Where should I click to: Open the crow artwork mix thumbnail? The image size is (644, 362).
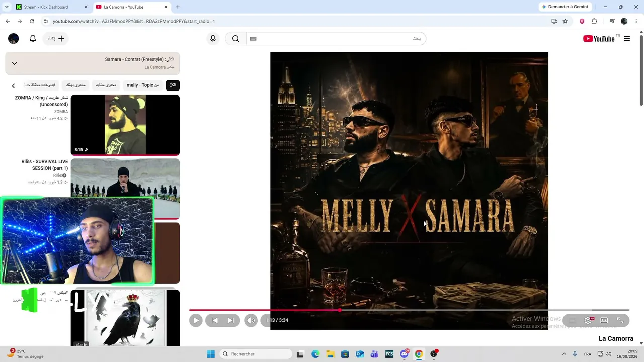click(125, 318)
